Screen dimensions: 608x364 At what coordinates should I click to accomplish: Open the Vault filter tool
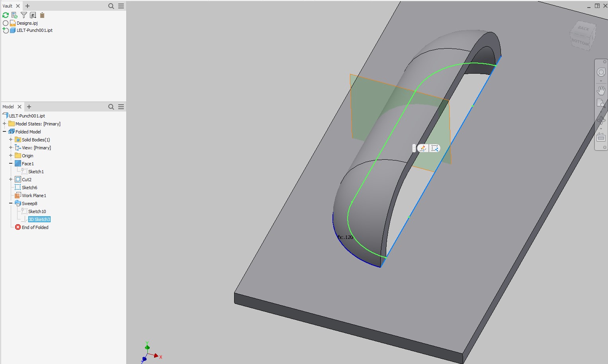click(24, 15)
